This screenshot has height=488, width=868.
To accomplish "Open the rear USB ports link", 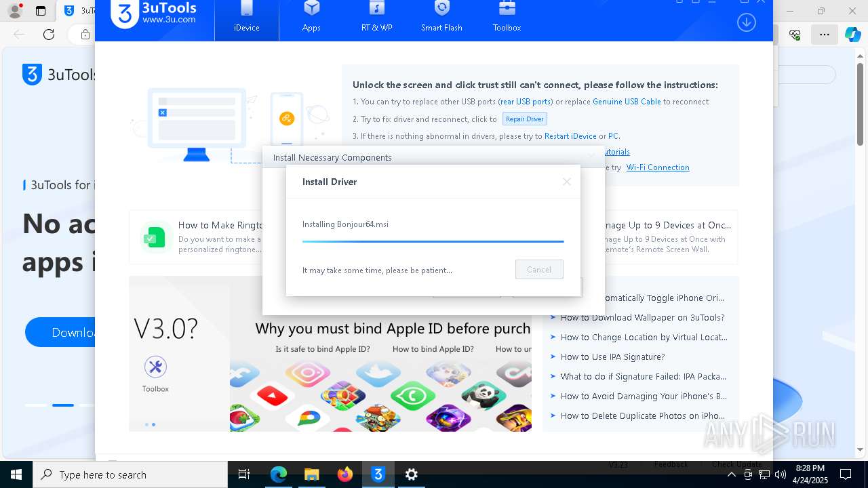I will point(526,102).
